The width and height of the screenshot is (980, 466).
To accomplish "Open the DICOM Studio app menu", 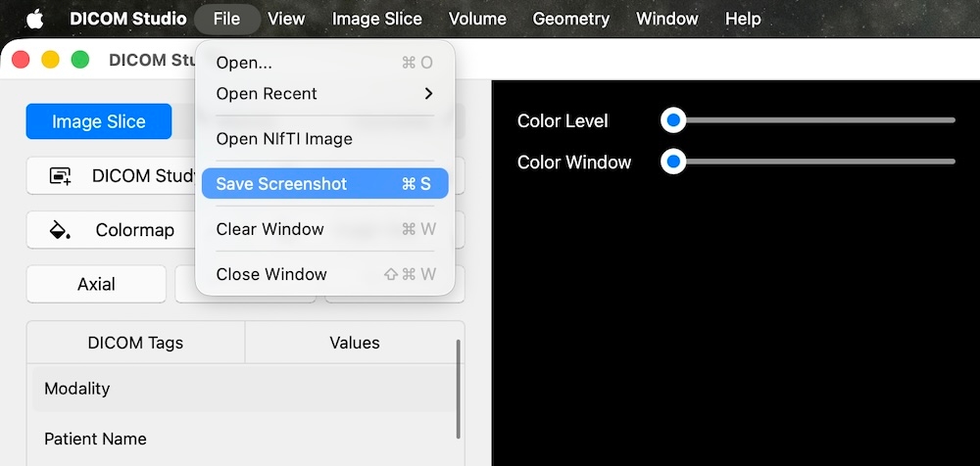I will pos(128,19).
